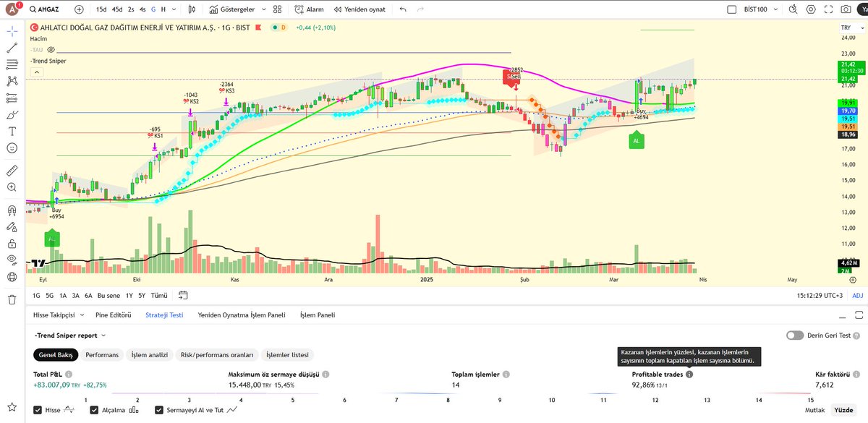Undo the last chart action
This screenshot has width=868, height=423.
[403, 9]
